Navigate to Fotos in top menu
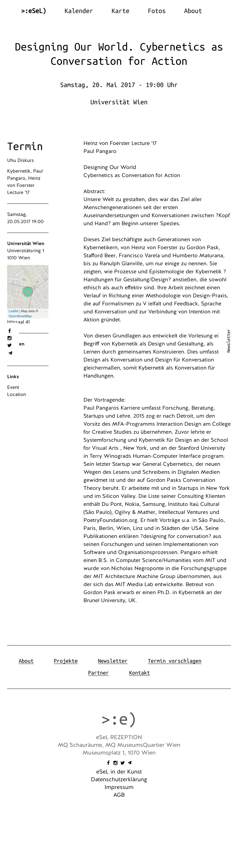Screen dimensions: 238x868 click(157, 11)
